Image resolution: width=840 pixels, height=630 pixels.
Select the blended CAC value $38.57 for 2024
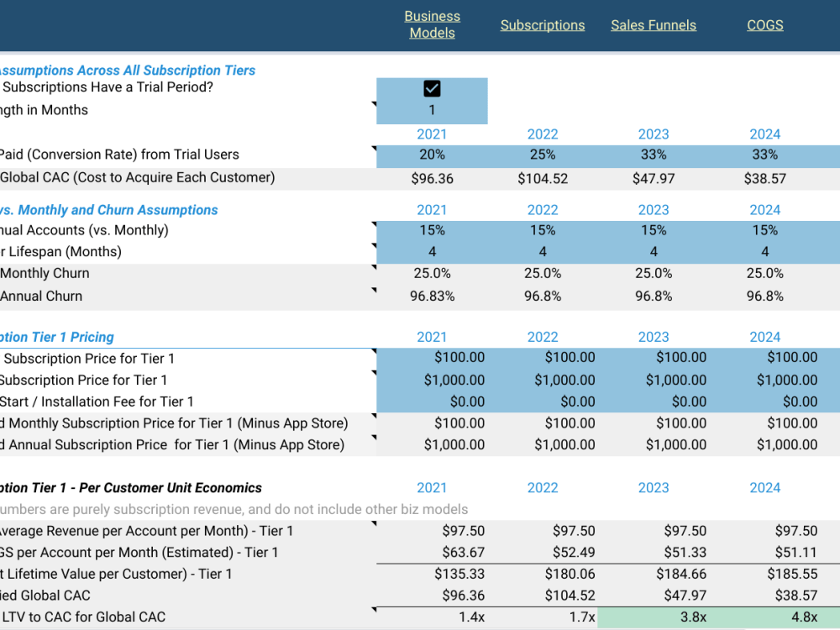click(766, 595)
